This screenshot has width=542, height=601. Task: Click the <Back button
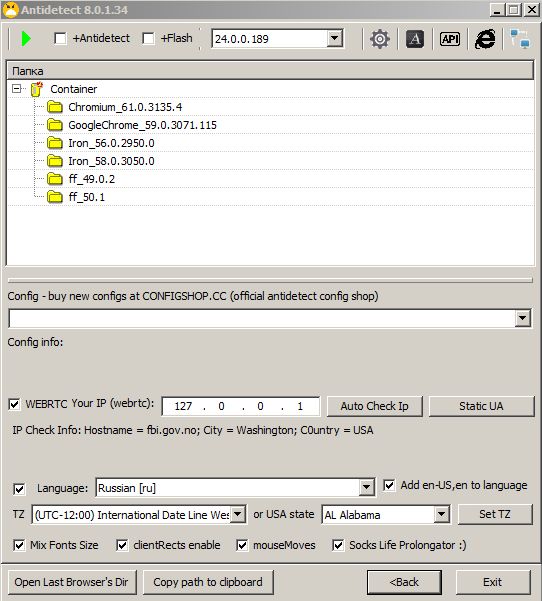point(404,582)
